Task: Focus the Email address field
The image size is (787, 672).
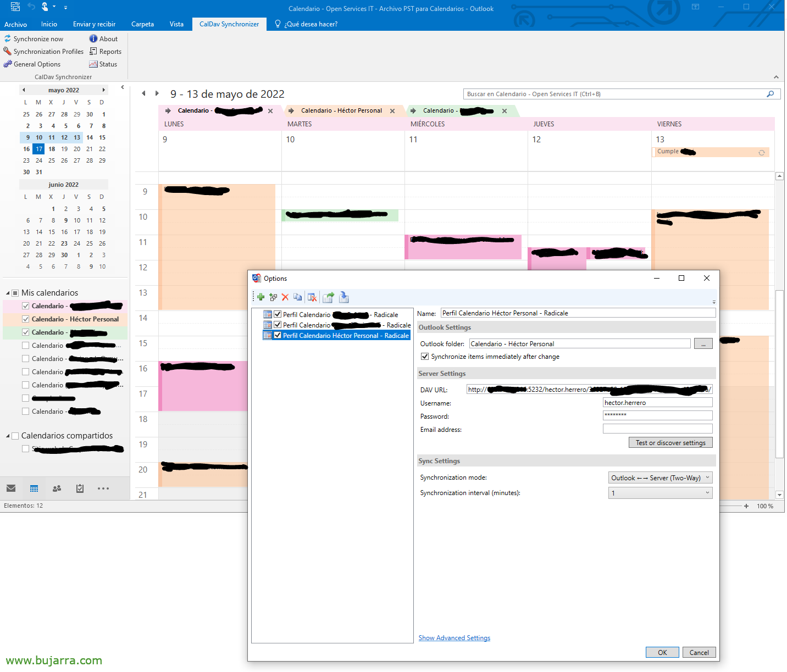Action: (658, 429)
